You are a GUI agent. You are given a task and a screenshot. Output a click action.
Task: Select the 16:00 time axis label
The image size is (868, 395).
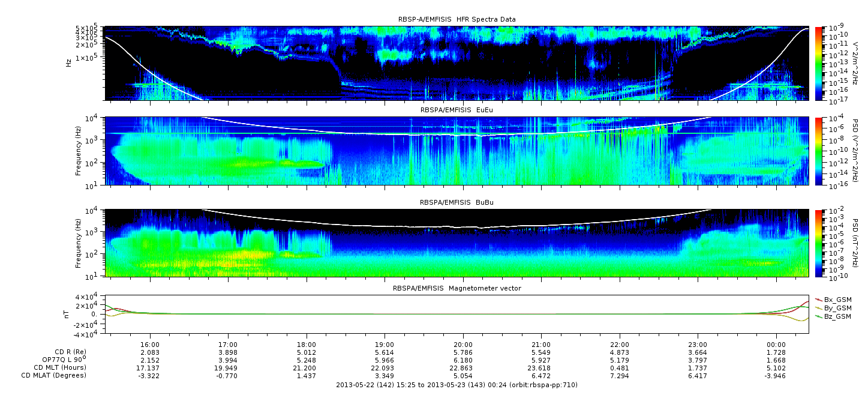[149, 345]
